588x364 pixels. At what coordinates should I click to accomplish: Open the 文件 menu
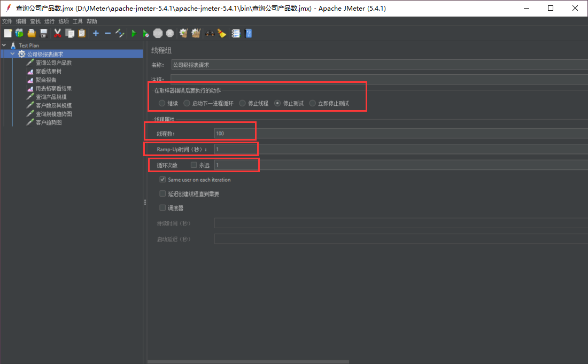pos(7,21)
